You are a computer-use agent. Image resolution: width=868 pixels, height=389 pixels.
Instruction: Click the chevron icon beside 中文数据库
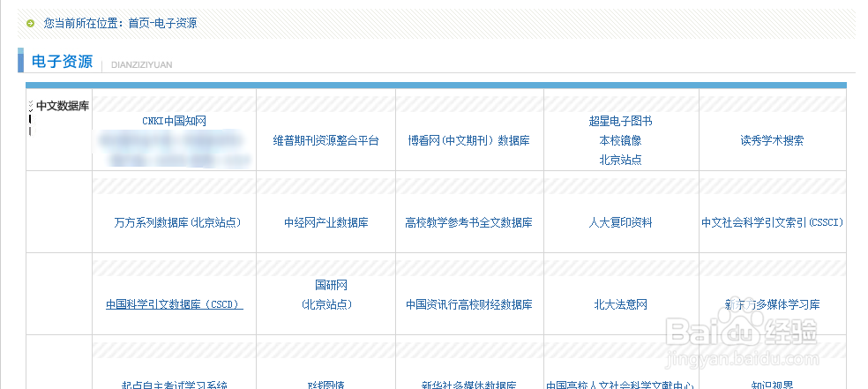31,106
